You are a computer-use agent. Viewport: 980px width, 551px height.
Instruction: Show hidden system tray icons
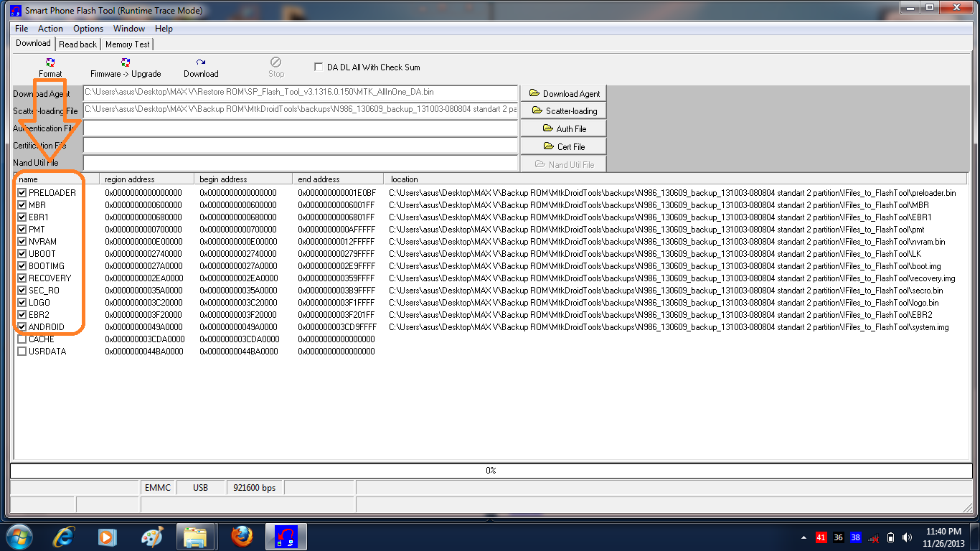click(x=804, y=537)
